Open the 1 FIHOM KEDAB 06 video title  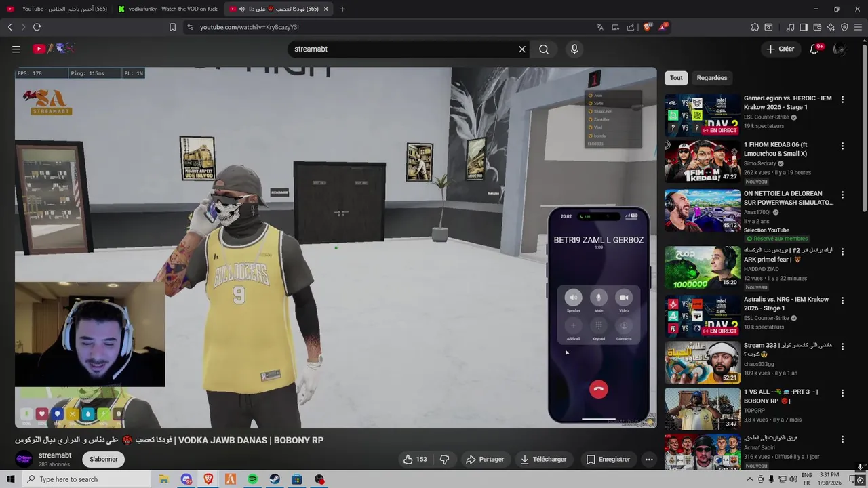coord(776,149)
